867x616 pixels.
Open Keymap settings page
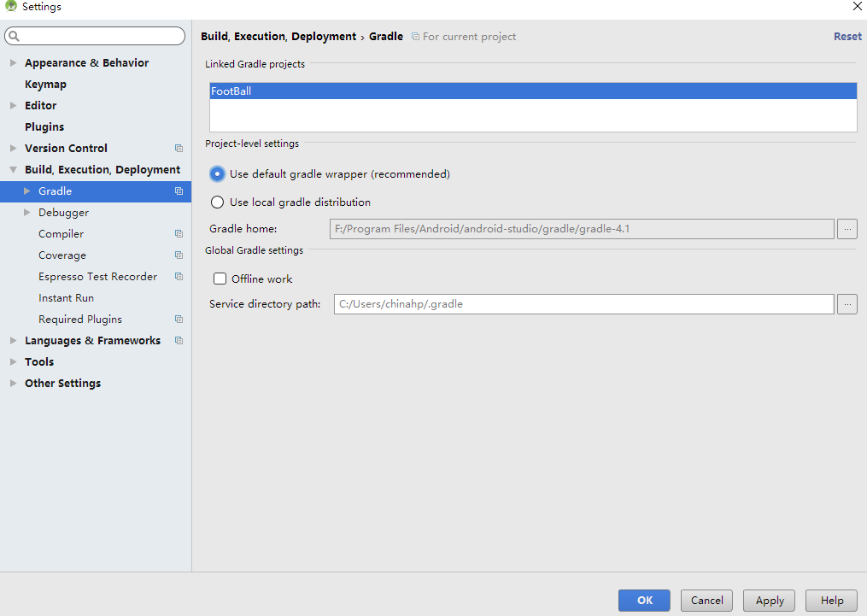[45, 84]
